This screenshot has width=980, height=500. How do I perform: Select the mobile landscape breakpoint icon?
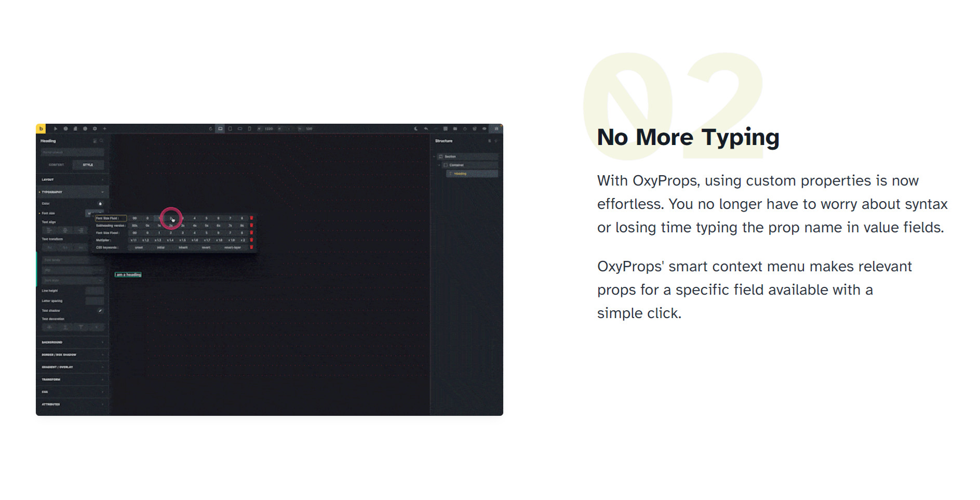click(240, 128)
